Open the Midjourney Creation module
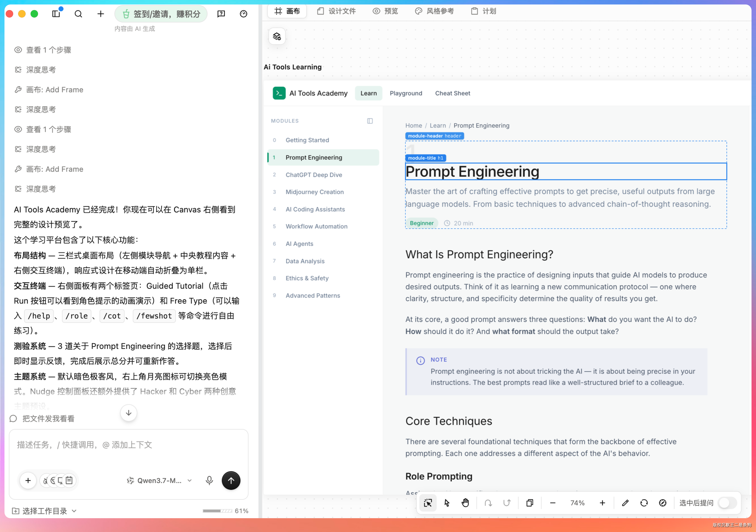Viewport: 756px width, 532px height. 323,192
